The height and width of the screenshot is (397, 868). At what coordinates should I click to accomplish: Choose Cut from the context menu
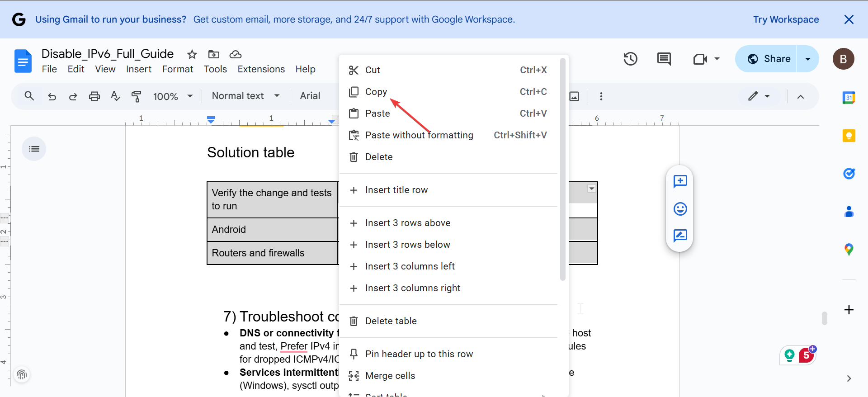click(448, 70)
